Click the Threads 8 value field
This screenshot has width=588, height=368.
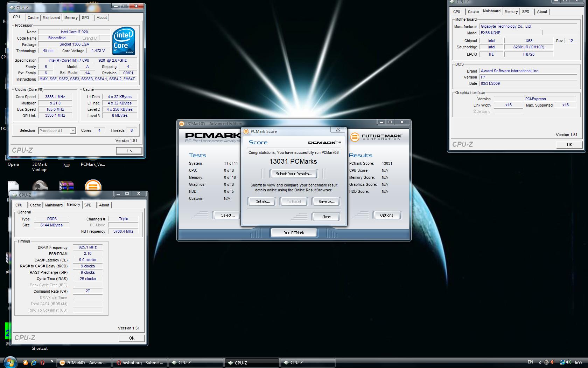[132, 130]
